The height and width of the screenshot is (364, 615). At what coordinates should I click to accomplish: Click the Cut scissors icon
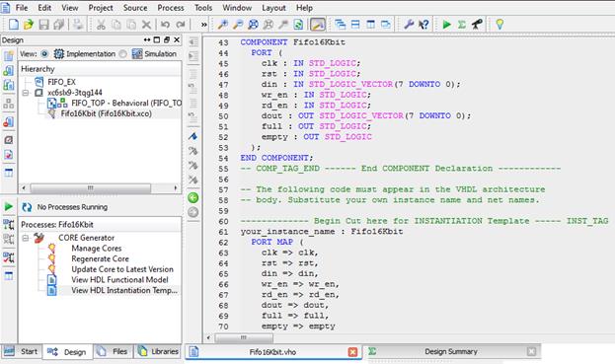click(x=102, y=25)
